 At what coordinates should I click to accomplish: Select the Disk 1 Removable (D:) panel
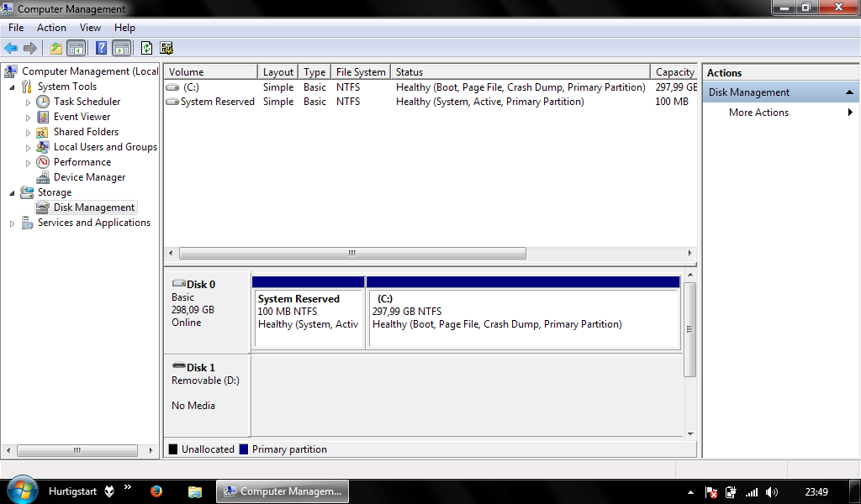tap(208, 396)
